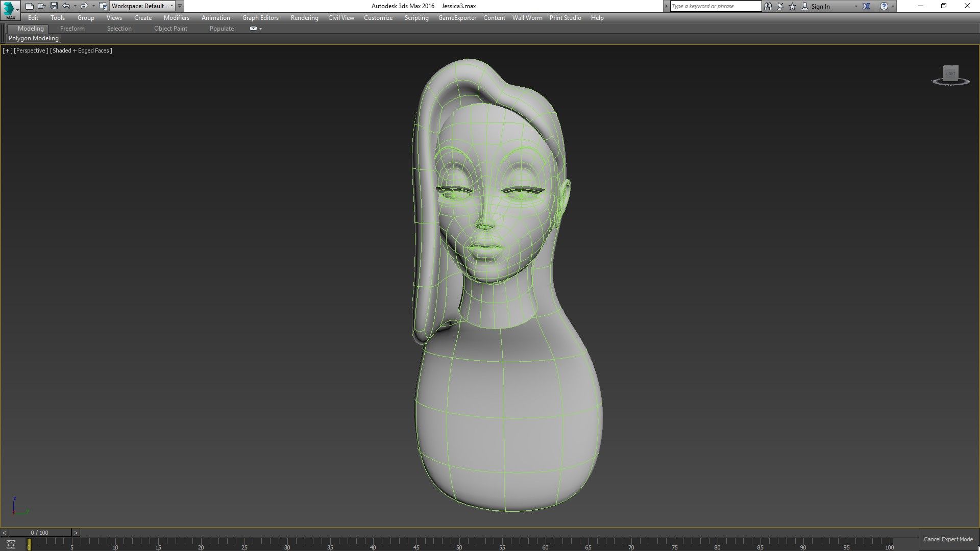Click the New Scene file icon
The width and height of the screenshot is (980, 551).
tap(30, 6)
